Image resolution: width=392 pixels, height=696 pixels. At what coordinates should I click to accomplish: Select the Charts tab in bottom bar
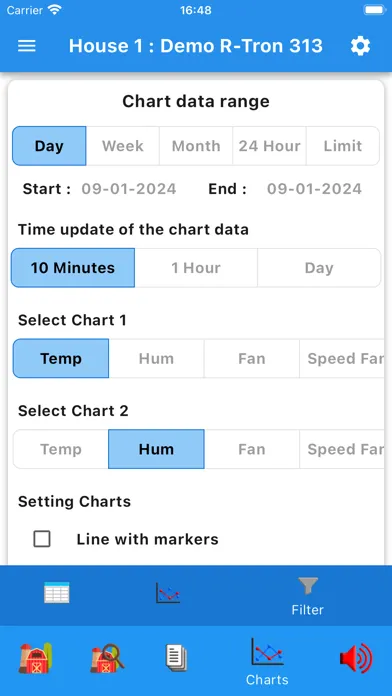tap(267, 661)
